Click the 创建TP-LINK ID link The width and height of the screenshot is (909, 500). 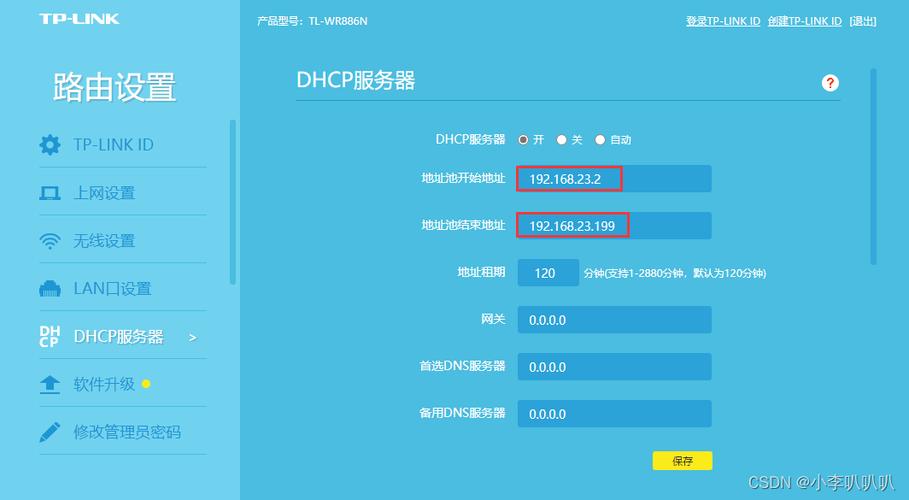coord(805,21)
